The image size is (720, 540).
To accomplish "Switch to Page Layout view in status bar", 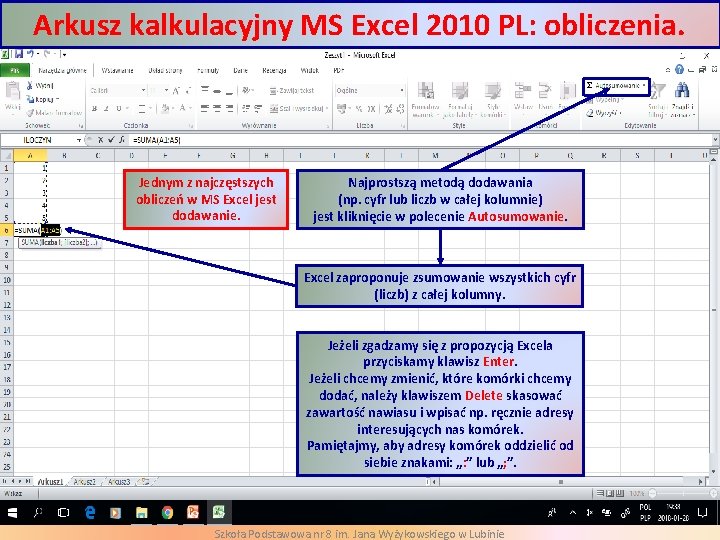I will [x=610, y=493].
